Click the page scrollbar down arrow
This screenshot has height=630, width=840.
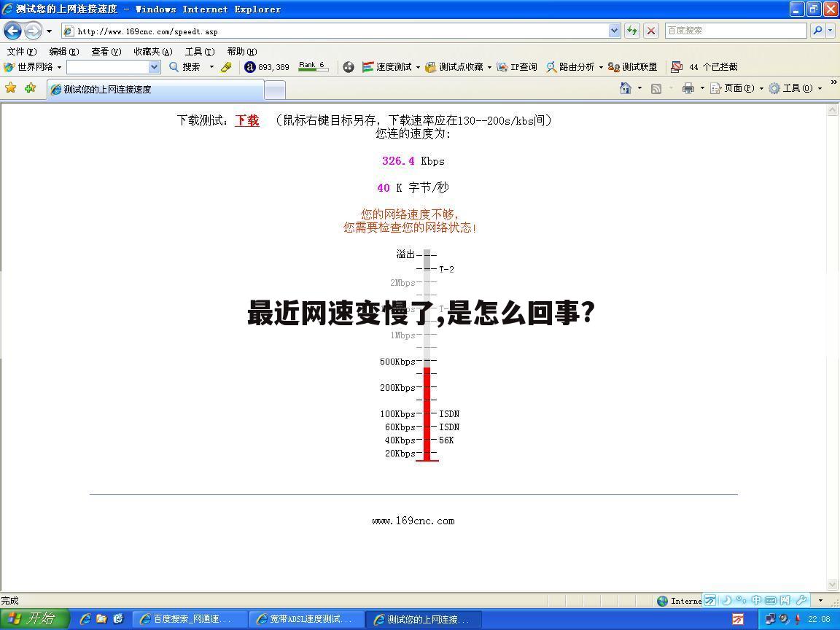click(x=832, y=585)
